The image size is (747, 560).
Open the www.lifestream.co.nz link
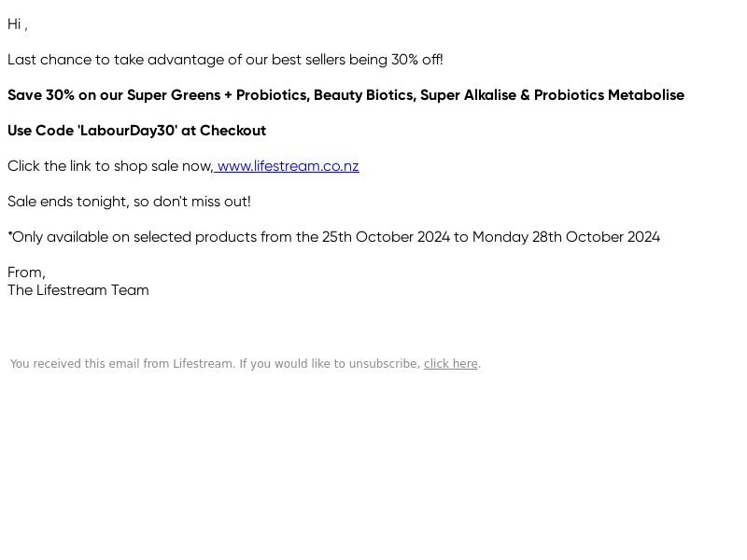289,166
